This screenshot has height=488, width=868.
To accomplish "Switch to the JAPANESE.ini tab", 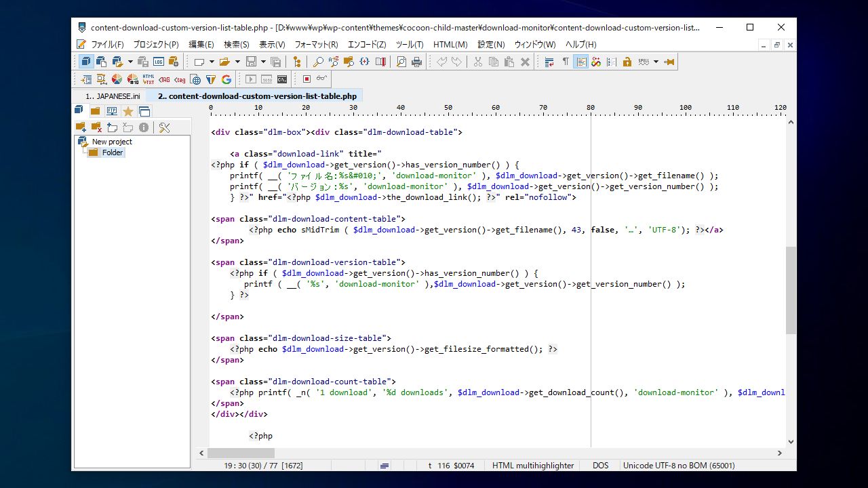I will [113, 96].
